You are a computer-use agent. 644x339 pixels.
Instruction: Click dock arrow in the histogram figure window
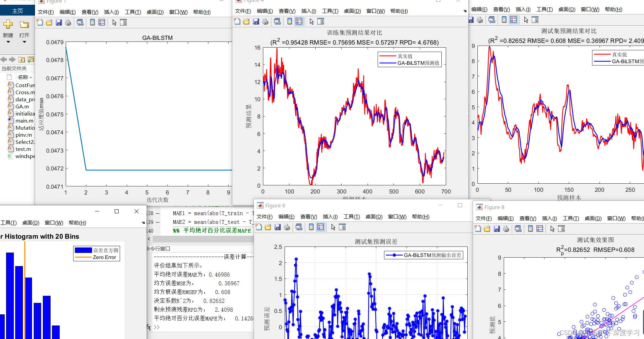(x=143, y=223)
